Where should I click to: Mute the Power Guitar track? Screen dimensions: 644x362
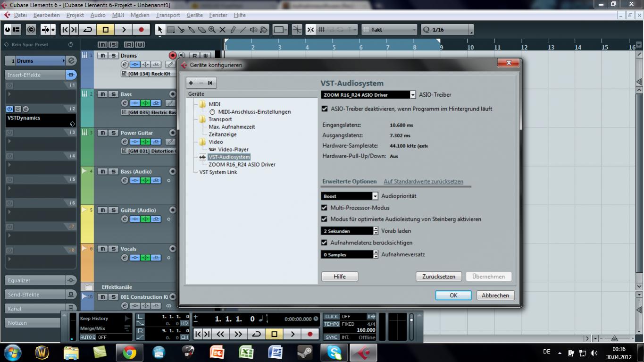tap(102, 133)
